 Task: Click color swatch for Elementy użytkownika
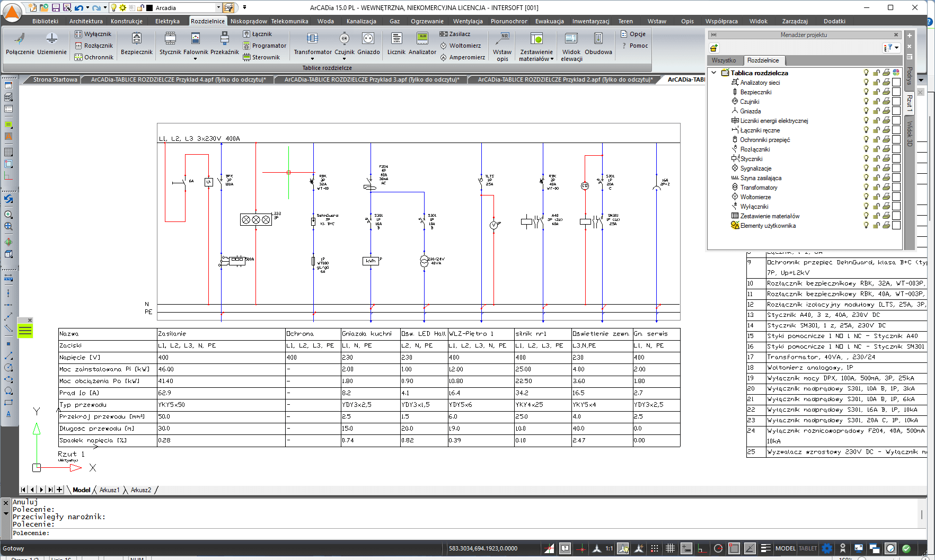tap(896, 226)
